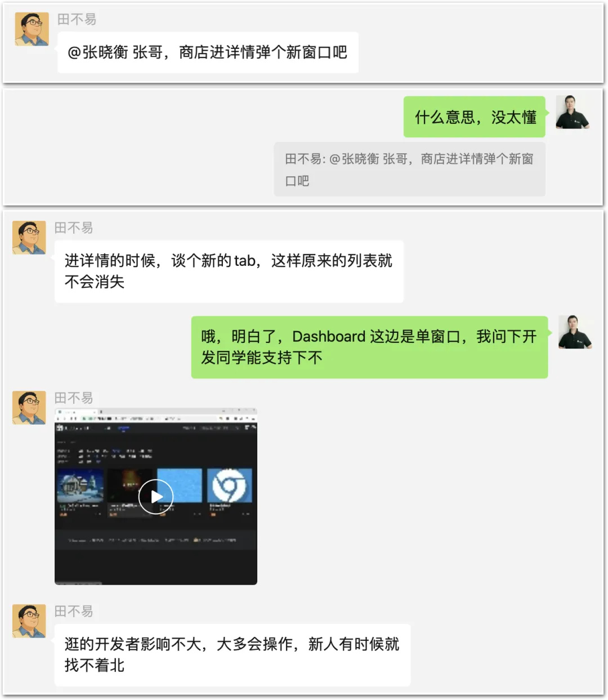
Task: Click message about 谈个新的tab
Action: [x=229, y=271]
